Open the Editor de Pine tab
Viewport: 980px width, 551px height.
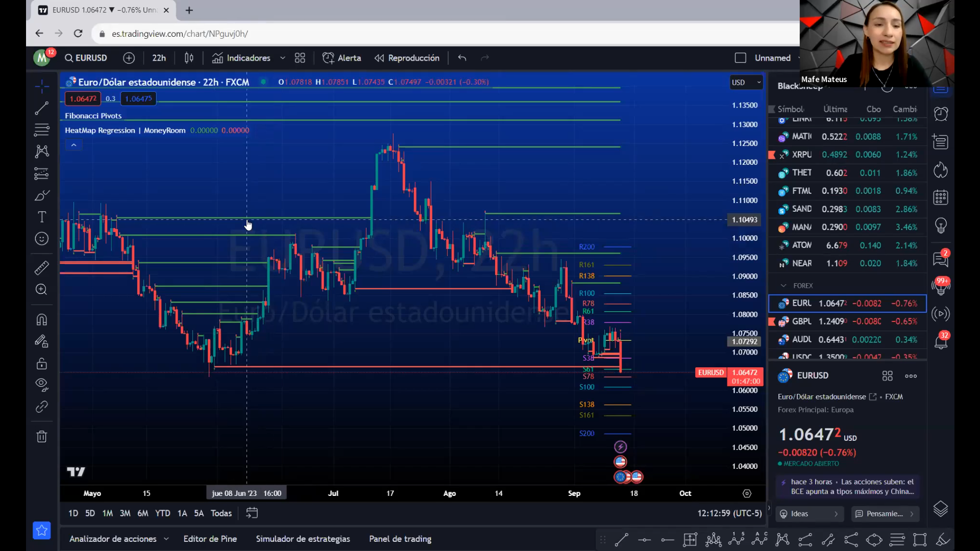(x=210, y=539)
